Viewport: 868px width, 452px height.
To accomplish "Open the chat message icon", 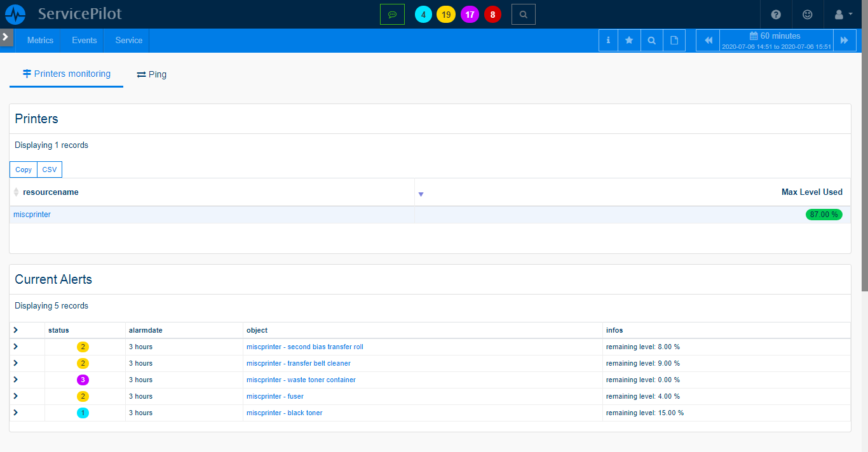I will [x=392, y=14].
